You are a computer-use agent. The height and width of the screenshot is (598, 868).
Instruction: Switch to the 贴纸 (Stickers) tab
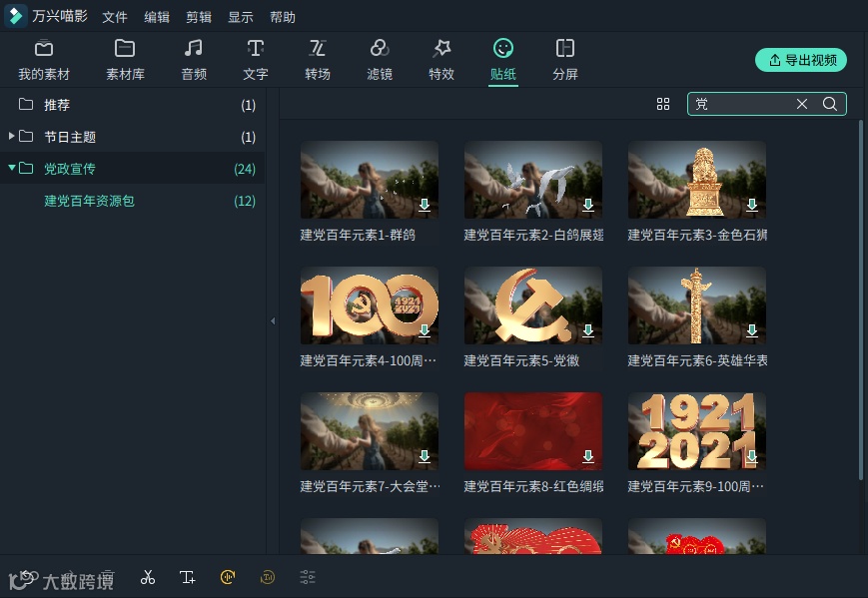502,58
